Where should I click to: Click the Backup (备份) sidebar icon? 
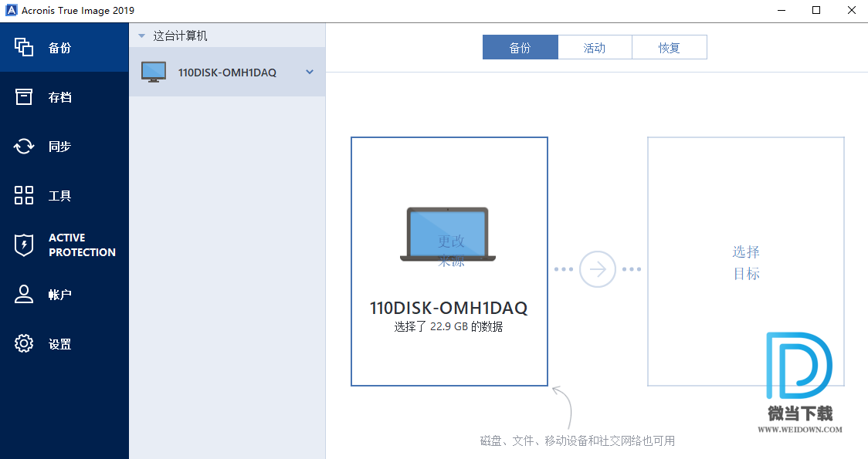click(x=24, y=47)
